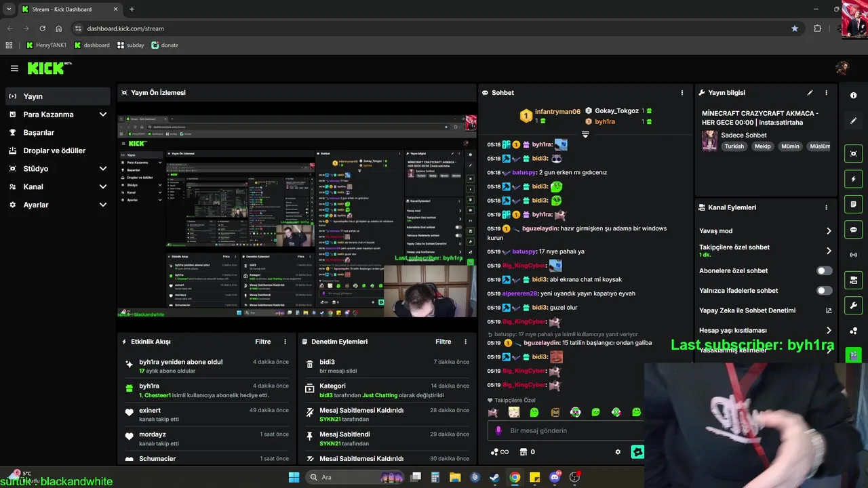Toggle chat bubble widget in right sidebar

click(x=854, y=230)
